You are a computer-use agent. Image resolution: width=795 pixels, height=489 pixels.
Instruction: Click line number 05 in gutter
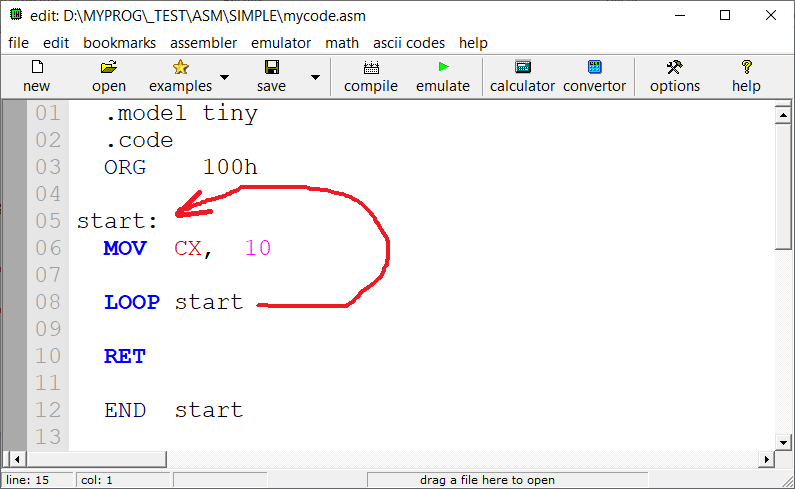(x=48, y=221)
